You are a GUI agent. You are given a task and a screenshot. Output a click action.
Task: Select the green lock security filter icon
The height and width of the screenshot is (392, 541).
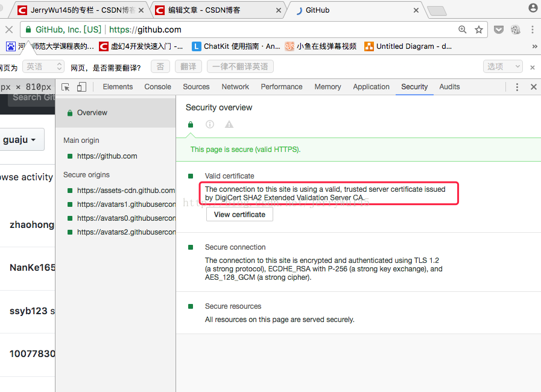(191, 124)
